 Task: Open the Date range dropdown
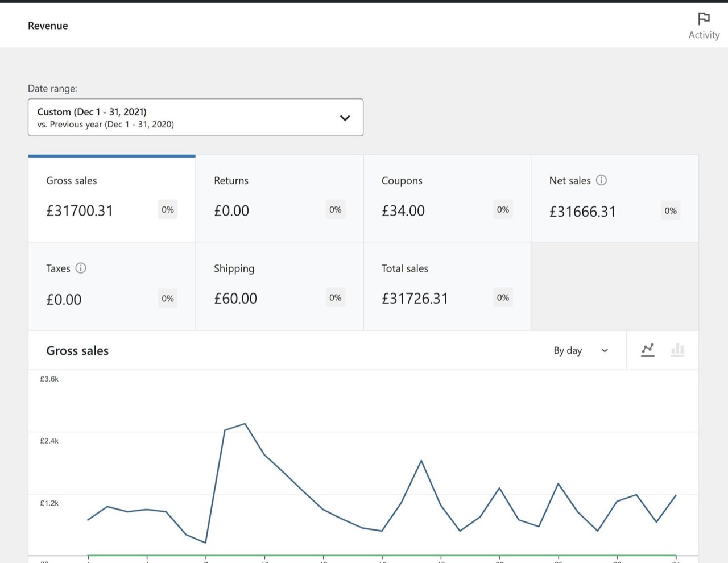coord(196,118)
